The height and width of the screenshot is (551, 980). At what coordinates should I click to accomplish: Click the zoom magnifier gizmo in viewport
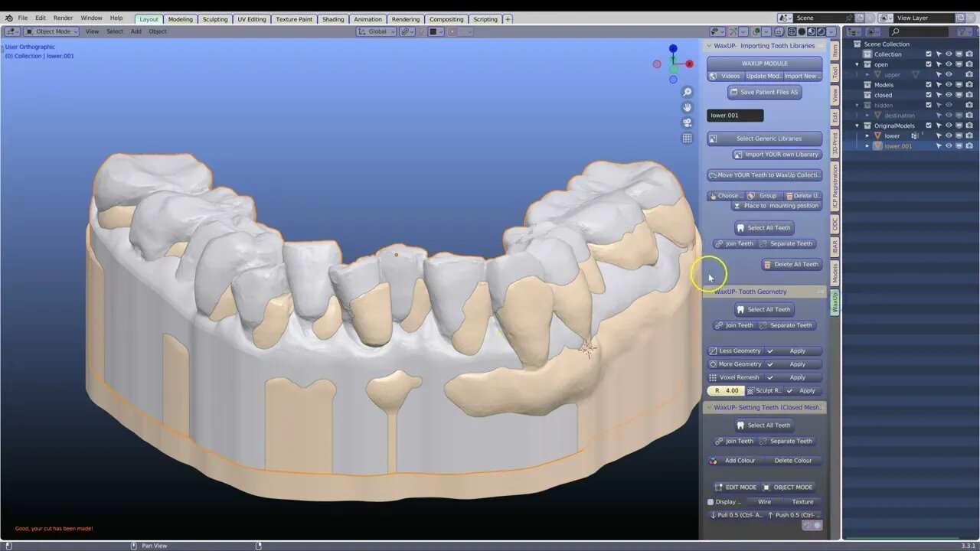pyautogui.click(x=688, y=93)
